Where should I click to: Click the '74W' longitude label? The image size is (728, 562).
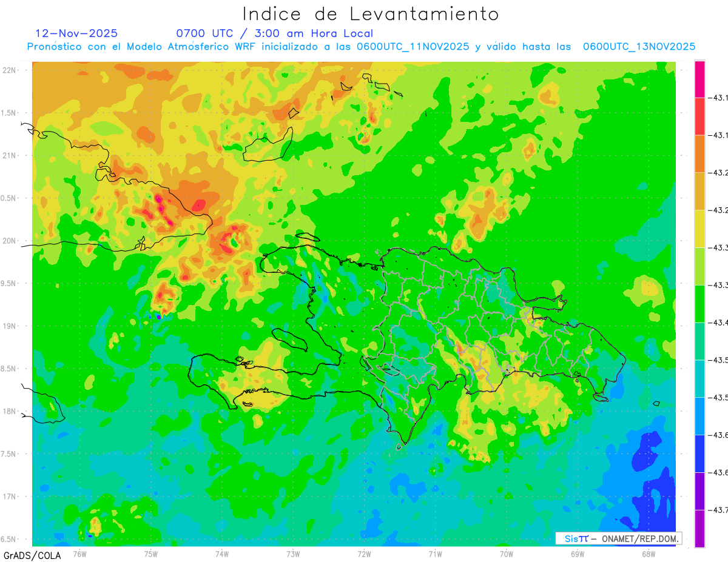coord(222,554)
